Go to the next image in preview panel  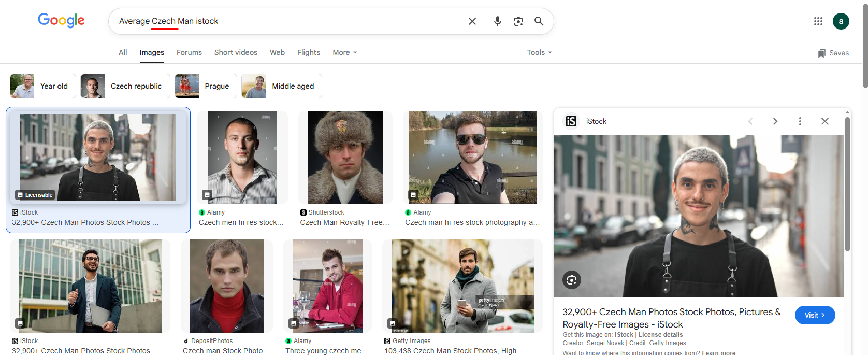(x=775, y=121)
